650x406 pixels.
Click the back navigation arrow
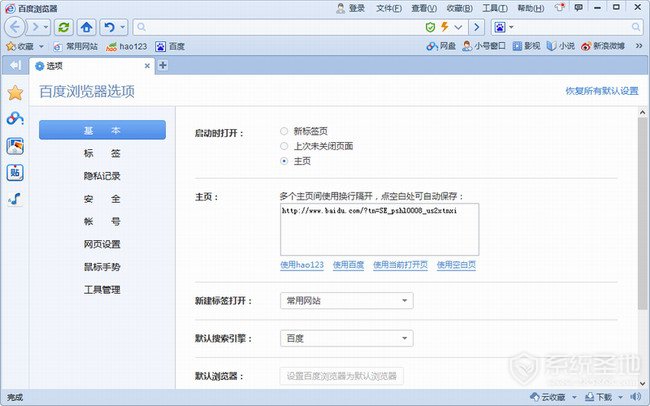click(x=15, y=27)
